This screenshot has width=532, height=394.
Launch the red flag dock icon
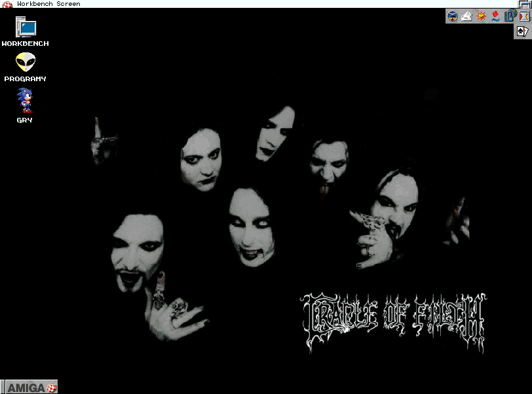(495, 16)
